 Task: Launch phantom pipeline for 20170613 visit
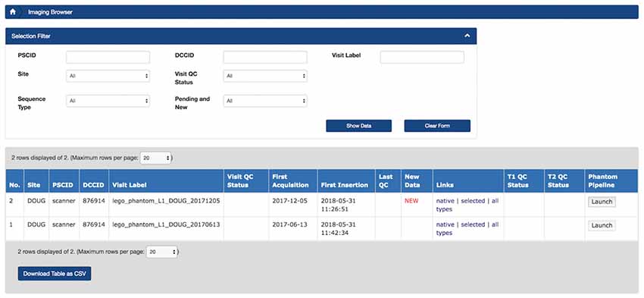(602, 226)
